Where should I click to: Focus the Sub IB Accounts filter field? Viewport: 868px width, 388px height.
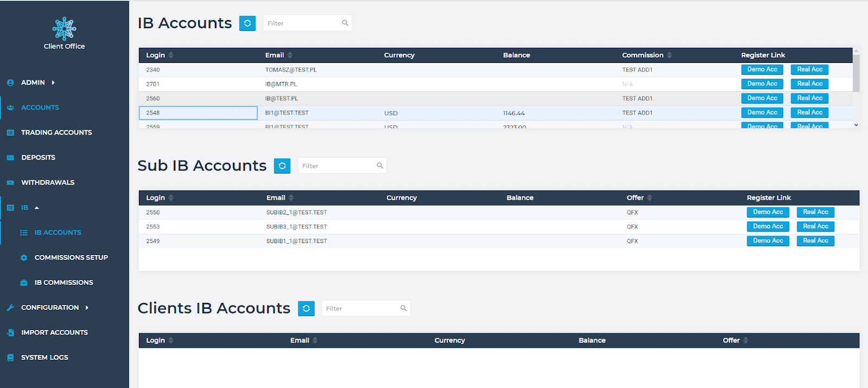336,166
